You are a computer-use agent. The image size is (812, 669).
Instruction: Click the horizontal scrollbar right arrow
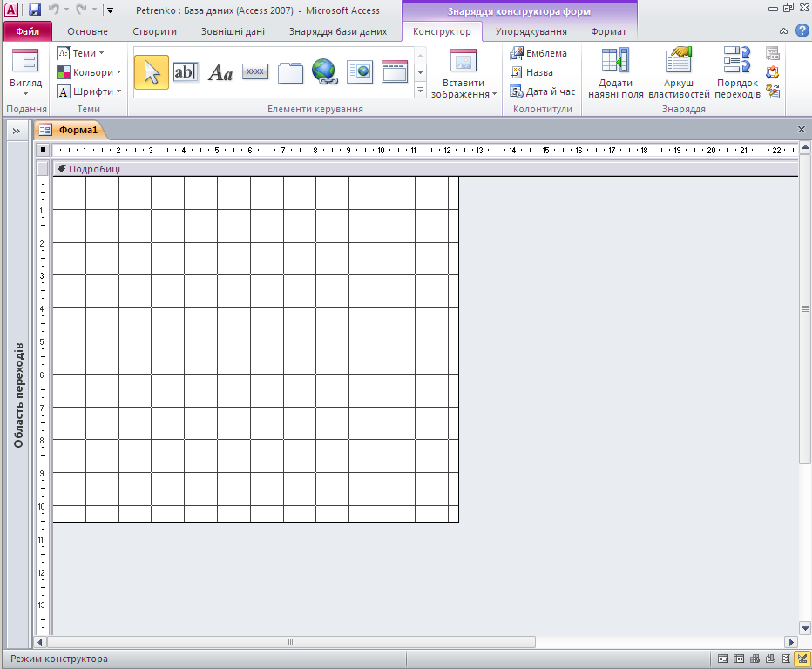click(791, 642)
